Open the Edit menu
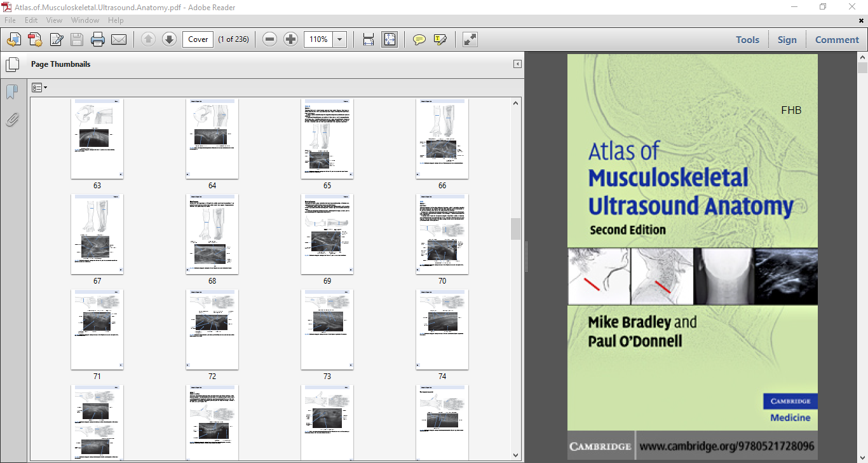868x463 pixels. pos(31,20)
